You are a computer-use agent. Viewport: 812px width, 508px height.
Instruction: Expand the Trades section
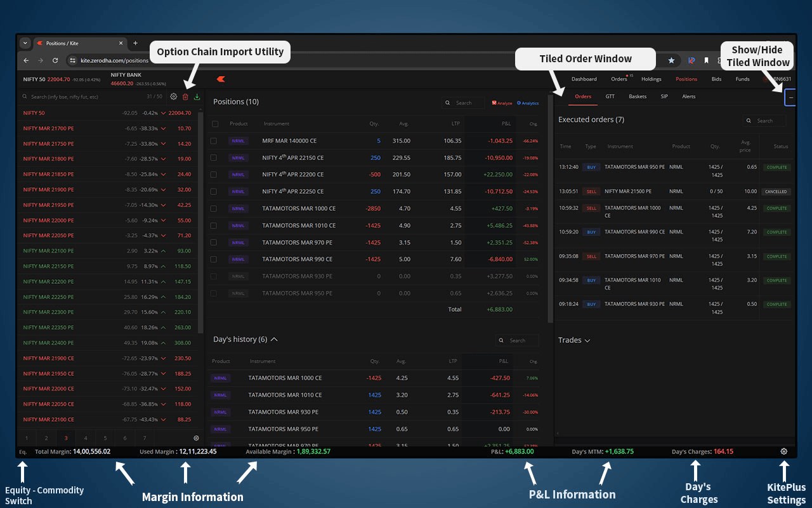point(574,340)
